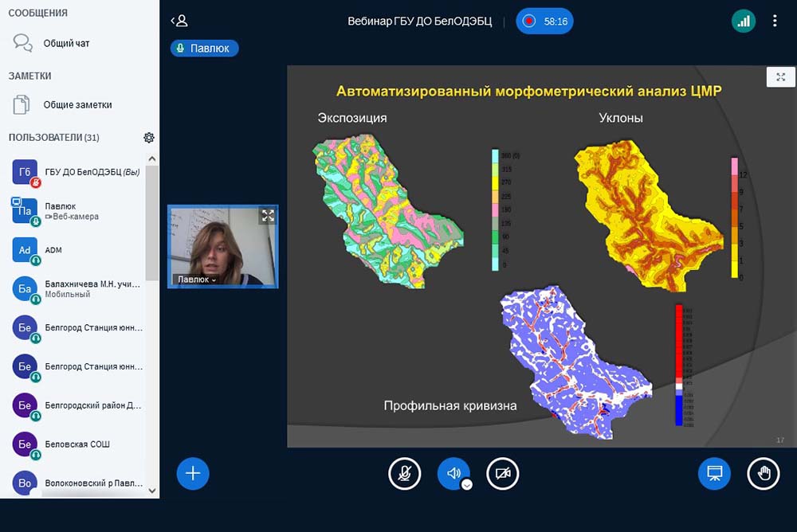This screenshot has height=532, width=797.
Task: Click the Павлюк talking indicator pill
Action: click(204, 49)
